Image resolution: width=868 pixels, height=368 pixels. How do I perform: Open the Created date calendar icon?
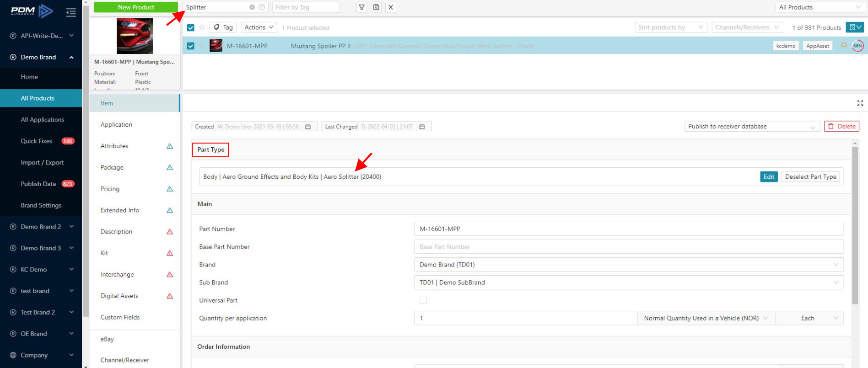(308, 127)
